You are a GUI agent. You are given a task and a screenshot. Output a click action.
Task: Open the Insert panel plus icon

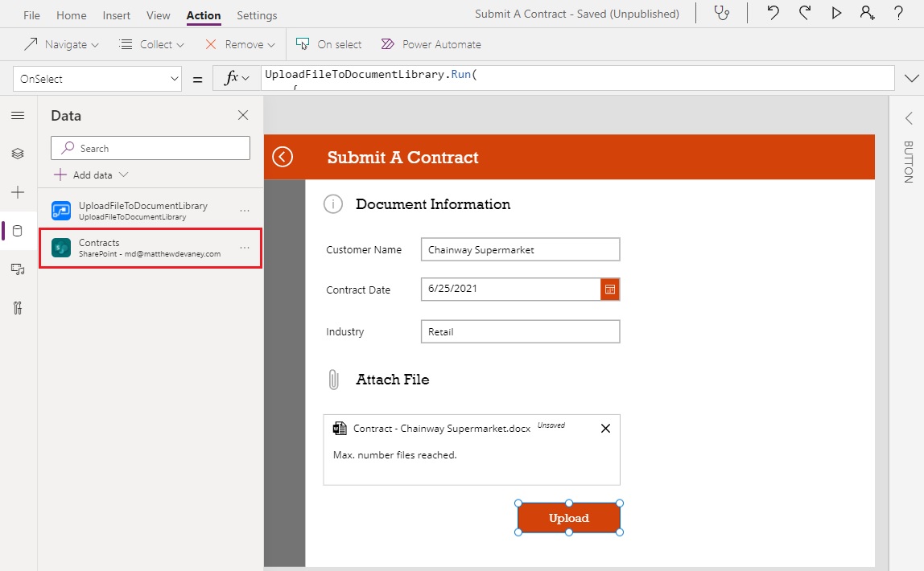click(x=18, y=192)
